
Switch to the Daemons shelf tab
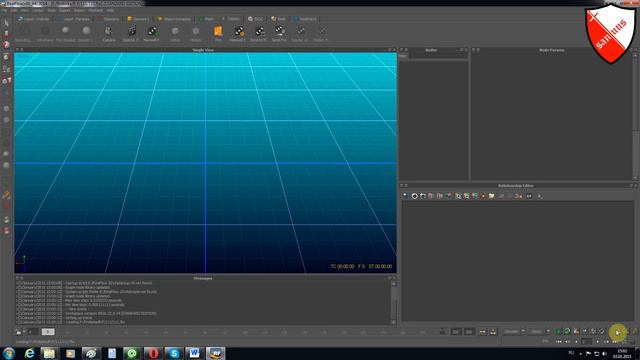108,19
